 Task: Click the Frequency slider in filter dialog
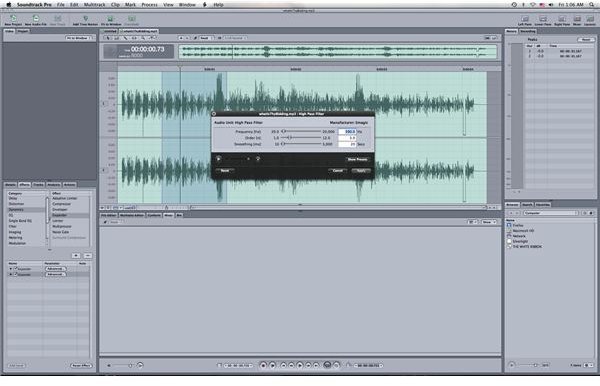302,131
